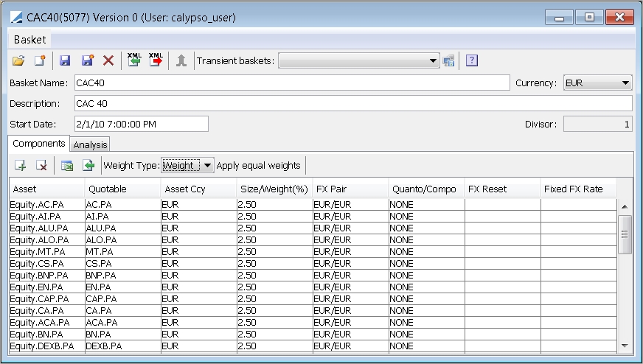Select the Equity.CS.PA asset cell
643x364 pixels.
(46, 264)
